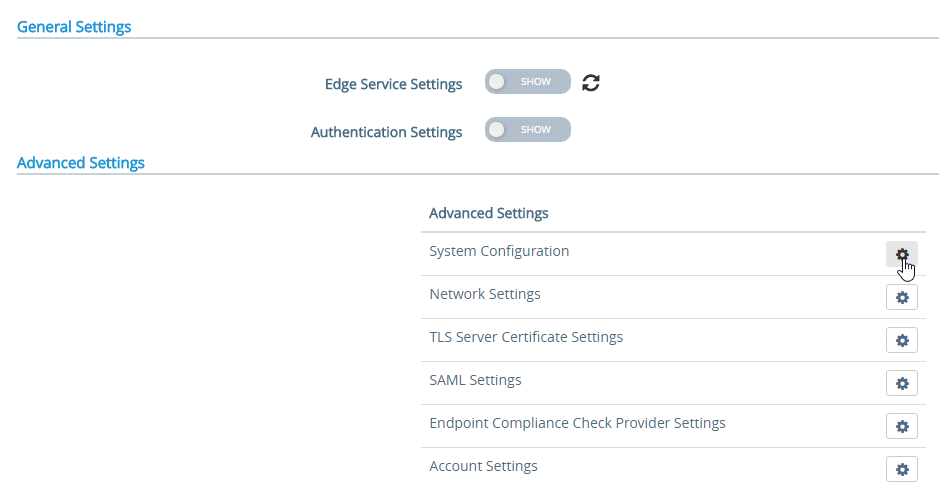
Task: Open Network Settings gear icon
Action: click(x=902, y=297)
